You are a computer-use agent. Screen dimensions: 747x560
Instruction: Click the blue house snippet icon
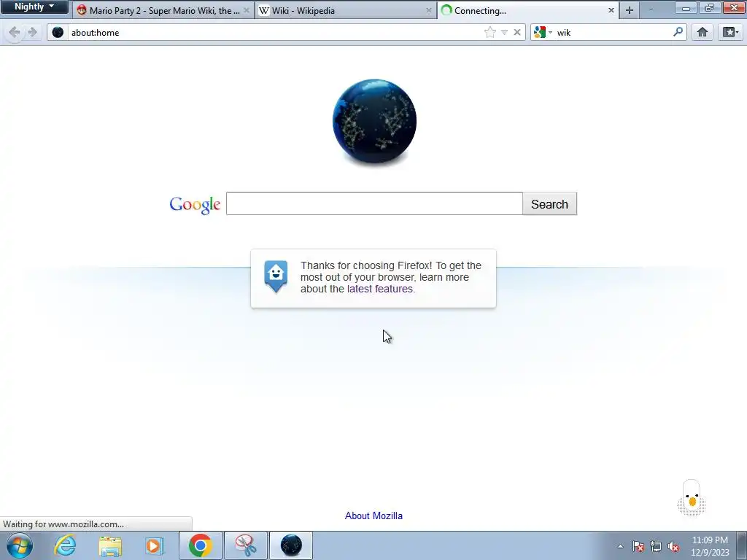tap(276, 276)
